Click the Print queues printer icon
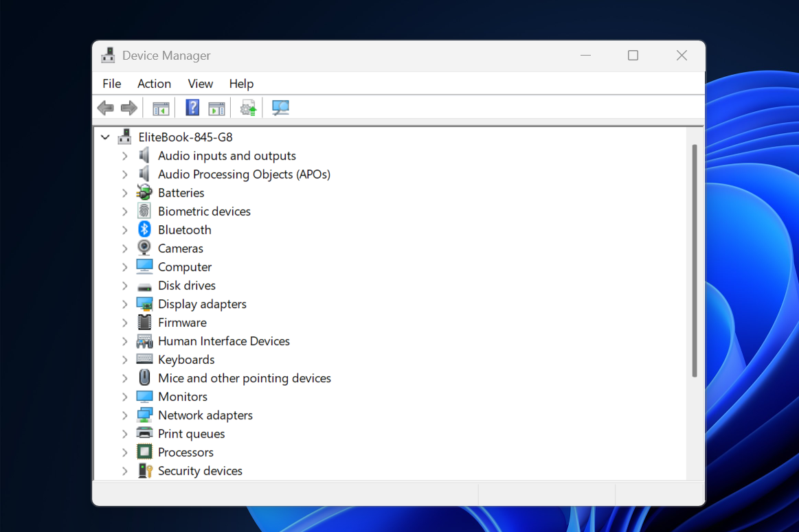The width and height of the screenshot is (799, 532). pyautogui.click(x=145, y=433)
